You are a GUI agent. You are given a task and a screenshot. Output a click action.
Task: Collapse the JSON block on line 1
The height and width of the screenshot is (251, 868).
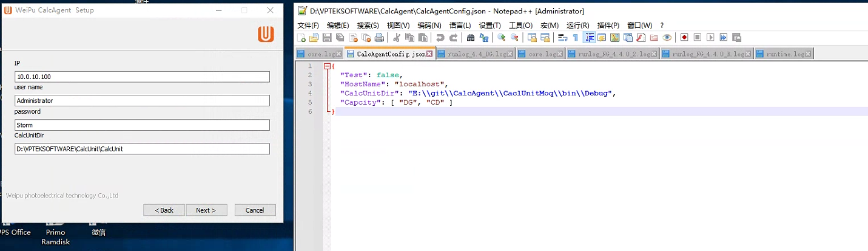[328, 66]
